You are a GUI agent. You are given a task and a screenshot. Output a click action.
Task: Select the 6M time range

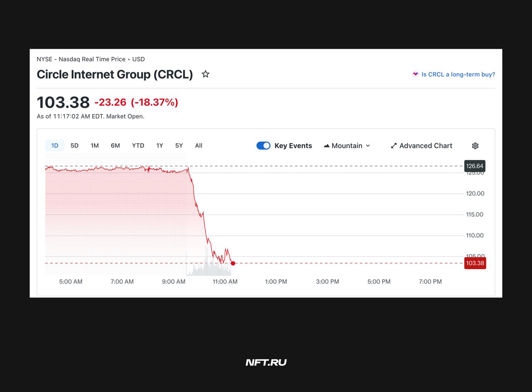(x=115, y=145)
